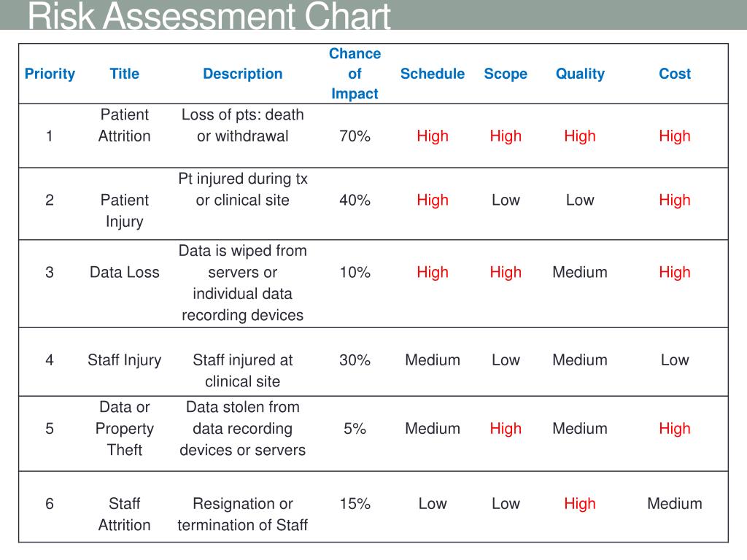
Task: Click the Quality column header
Action: pos(580,74)
